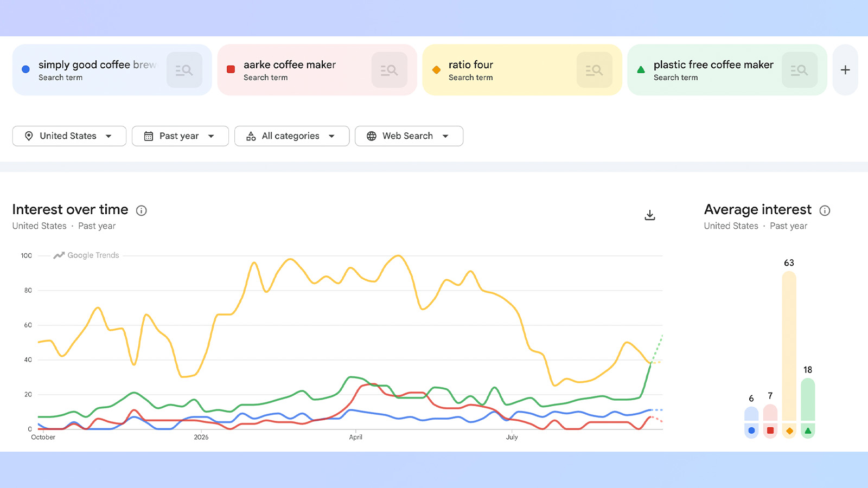Viewport: 868px width, 488px height.
Task: Click the Interest over time heading
Action: (70, 210)
